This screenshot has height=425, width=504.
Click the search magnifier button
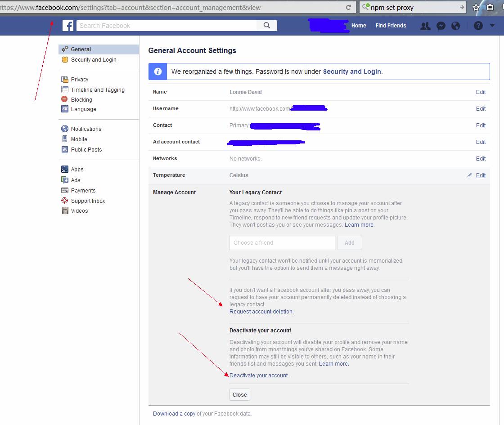point(267,25)
